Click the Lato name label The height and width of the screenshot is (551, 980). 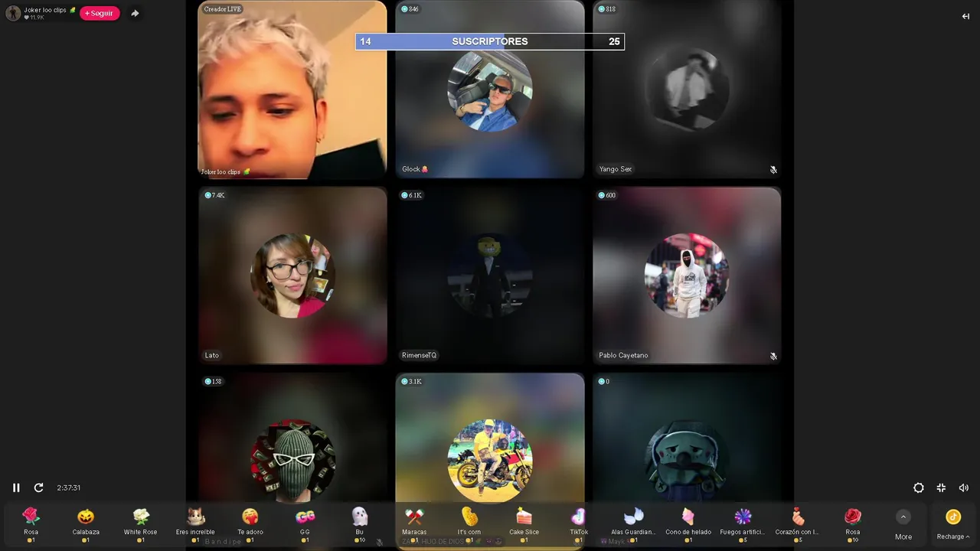212,355
